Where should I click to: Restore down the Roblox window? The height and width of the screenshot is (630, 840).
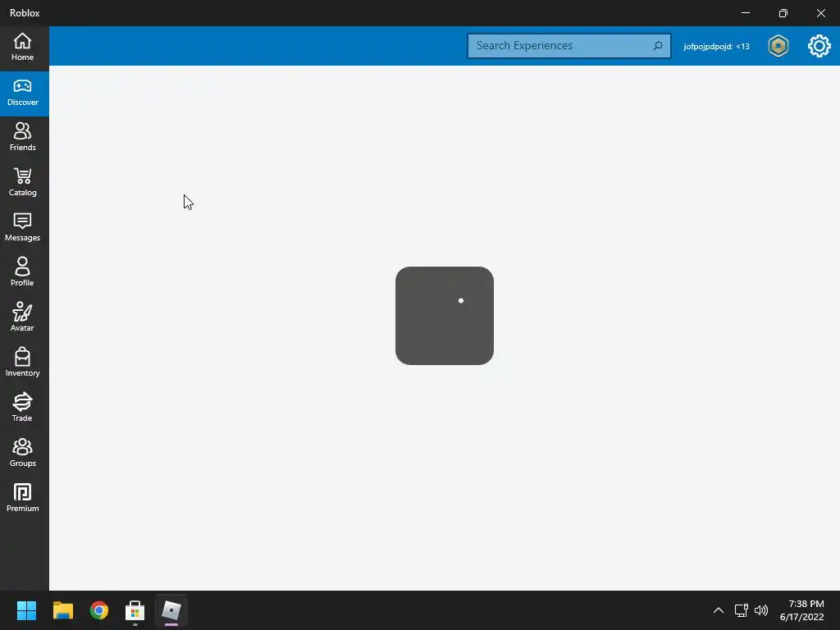click(783, 13)
